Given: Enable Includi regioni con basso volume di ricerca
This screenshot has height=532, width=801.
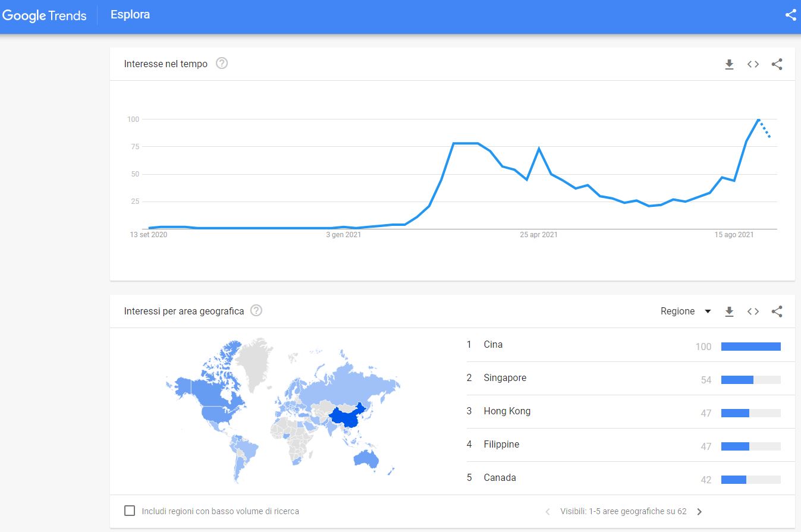Looking at the screenshot, I should [x=130, y=511].
